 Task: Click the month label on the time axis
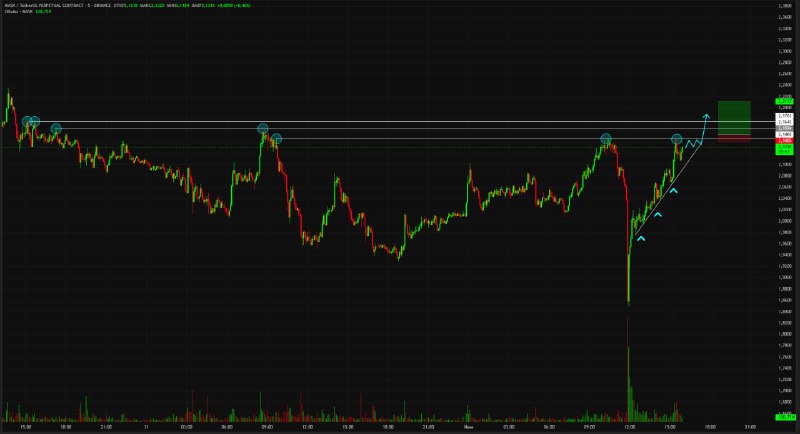click(468, 427)
